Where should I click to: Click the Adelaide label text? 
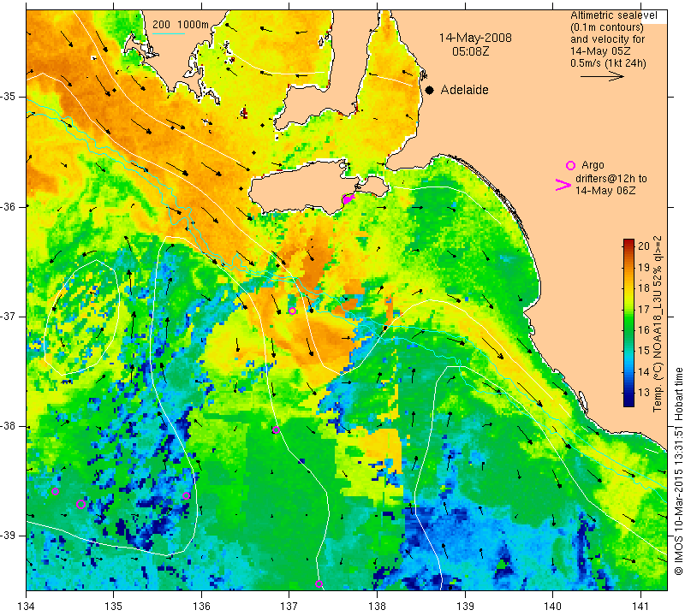click(x=464, y=90)
